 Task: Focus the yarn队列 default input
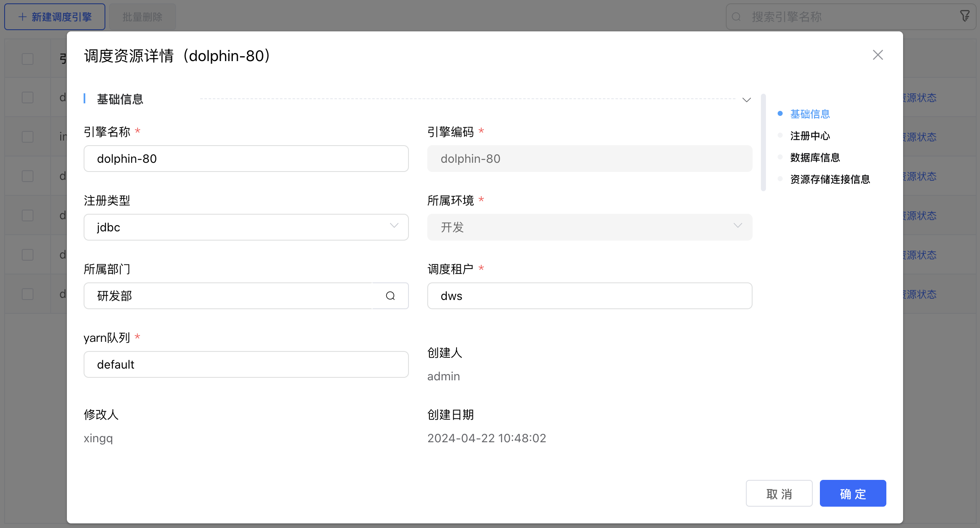246,364
